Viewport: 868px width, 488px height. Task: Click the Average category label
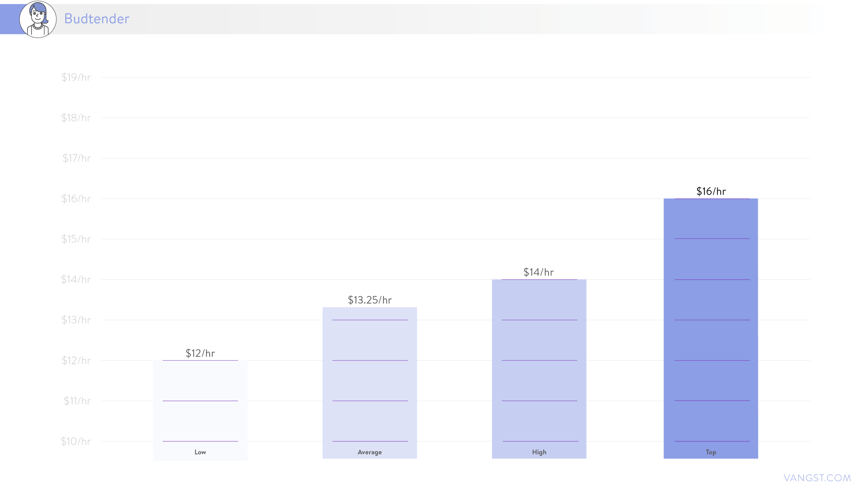pos(370,452)
